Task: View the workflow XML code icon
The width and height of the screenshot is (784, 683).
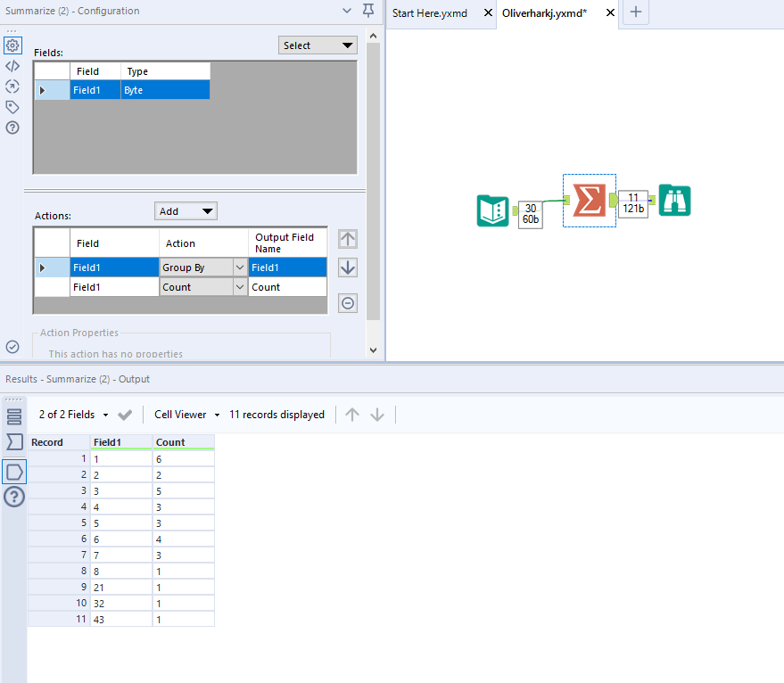Action: 12,66
